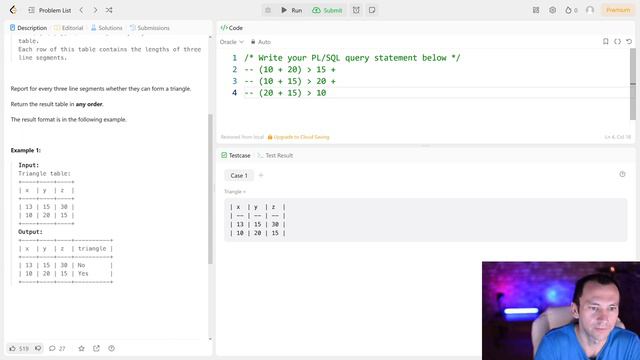Click the description panel scrollbar

[210, 189]
